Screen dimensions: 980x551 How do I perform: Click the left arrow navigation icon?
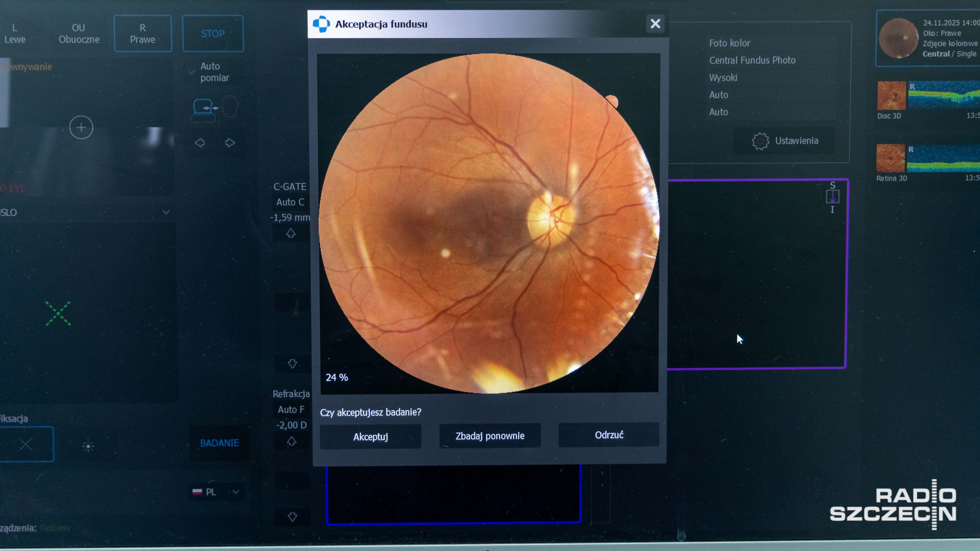(x=200, y=143)
